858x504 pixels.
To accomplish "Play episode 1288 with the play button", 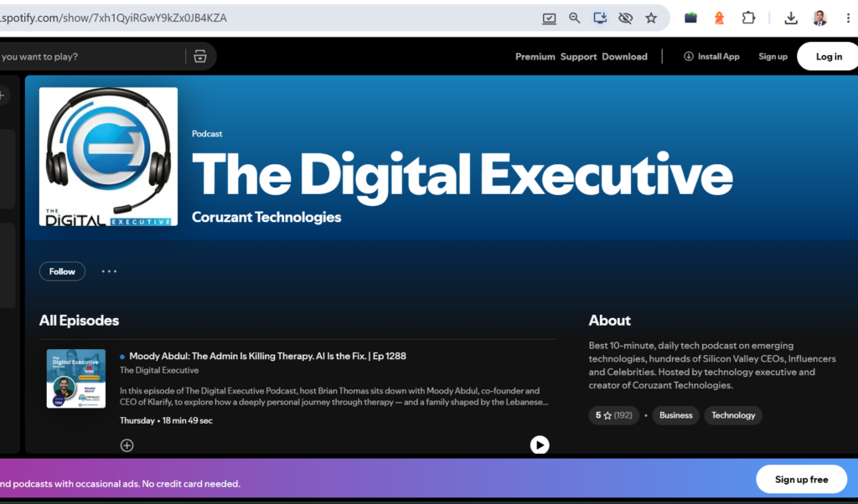I will (x=540, y=445).
